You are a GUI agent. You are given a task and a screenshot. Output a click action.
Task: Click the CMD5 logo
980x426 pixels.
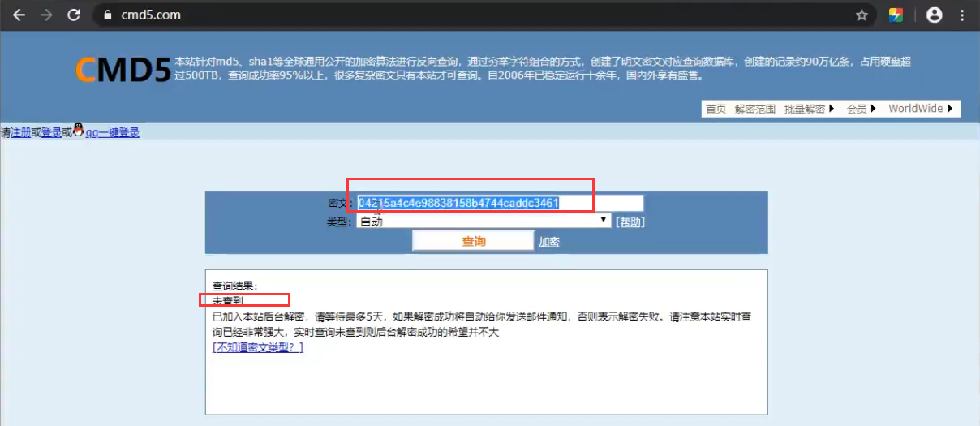click(x=123, y=71)
